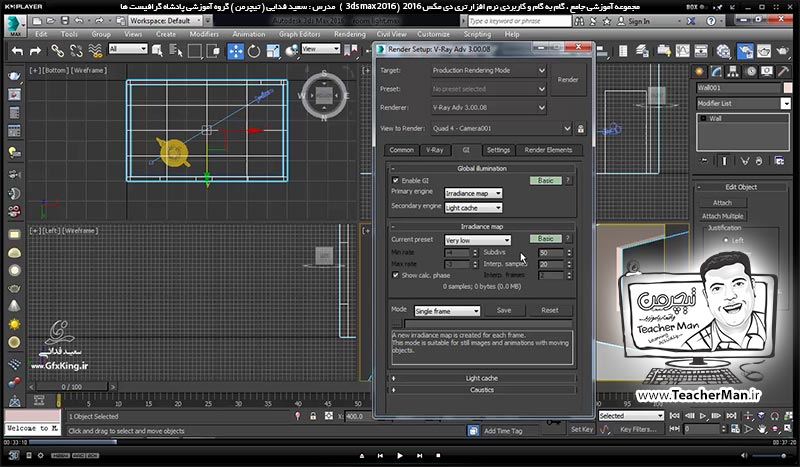Toggle the Enable GI checkbox

[x=395, y=180]
